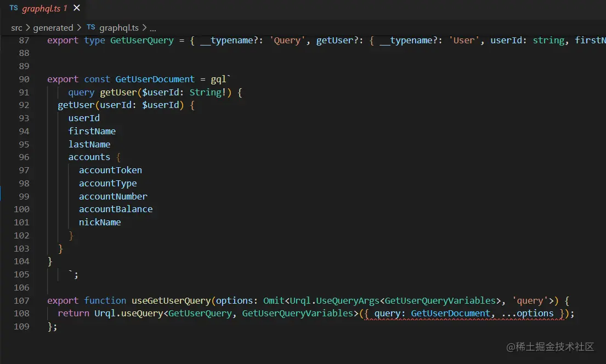Click line number 90 in gutter
Viewport: 606px width, 364px height.
(x=24, y=79)
